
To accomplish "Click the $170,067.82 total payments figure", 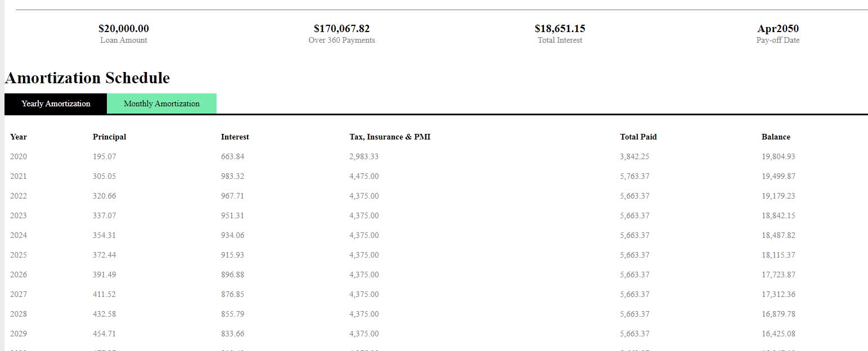I will point(341,29).
